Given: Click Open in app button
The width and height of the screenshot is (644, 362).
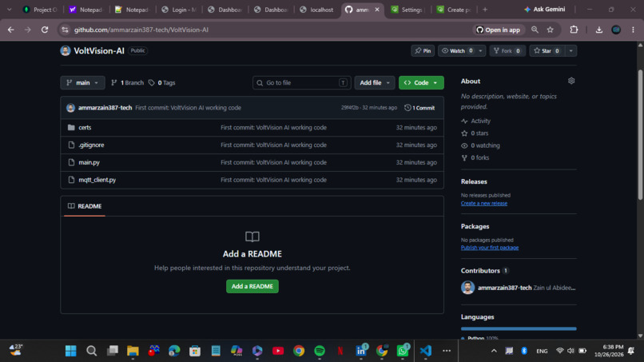Looking at the screenshot, I should (x=499, y=30).
